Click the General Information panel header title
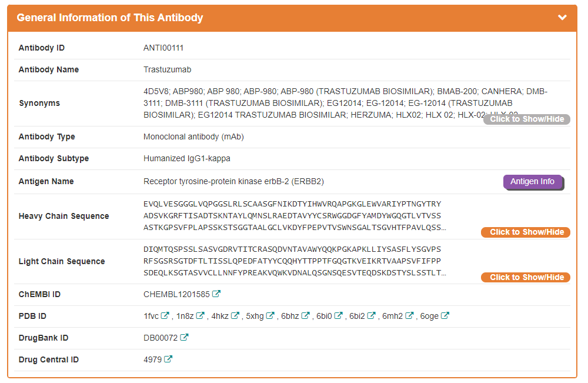 (x=110, y=18)
